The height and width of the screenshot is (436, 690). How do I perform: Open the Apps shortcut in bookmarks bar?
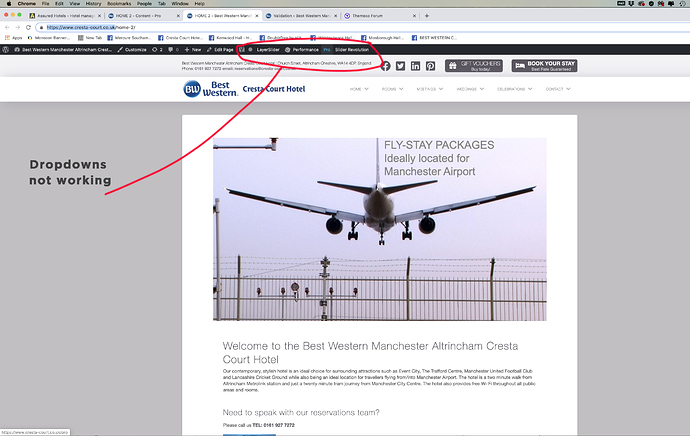[13, 38]
